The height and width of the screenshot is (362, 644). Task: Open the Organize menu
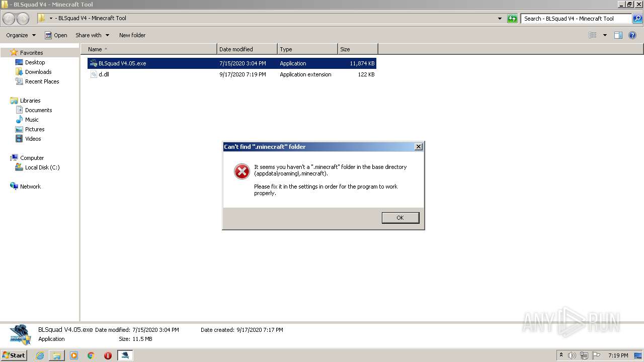[x=21, y=35]
